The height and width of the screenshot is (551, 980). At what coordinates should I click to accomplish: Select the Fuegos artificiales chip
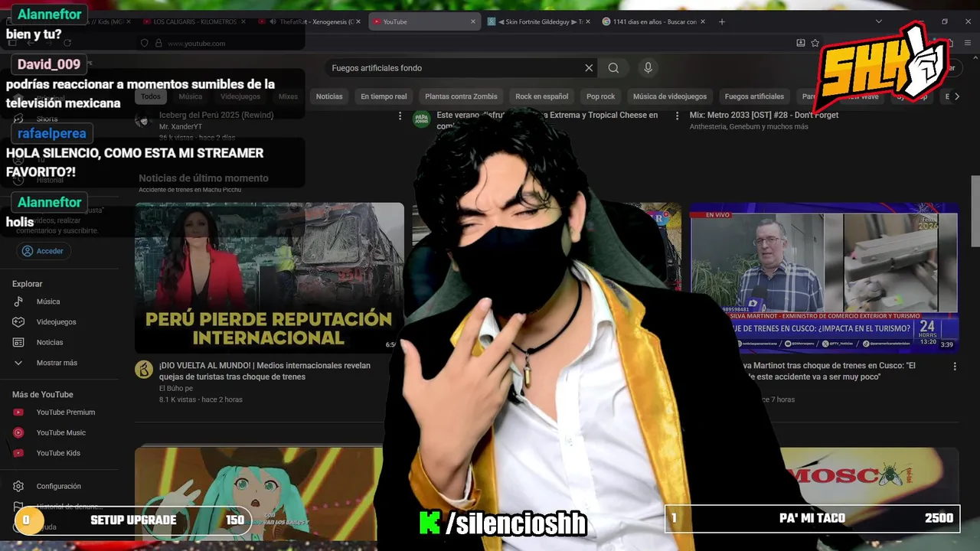(x=754, y=96)
